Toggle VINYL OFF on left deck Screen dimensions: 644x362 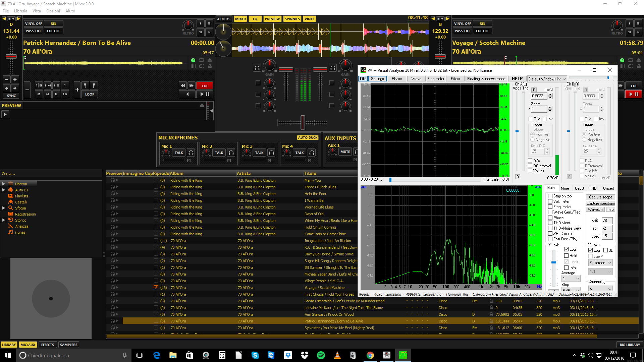33,24
